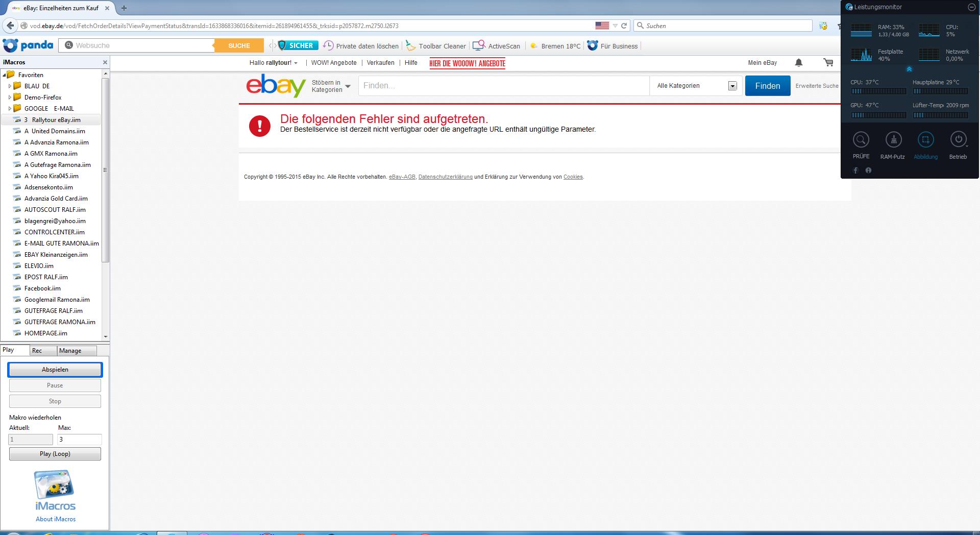
Task: Click the Panda Websuche field
Action: click(x=137, y=45)
